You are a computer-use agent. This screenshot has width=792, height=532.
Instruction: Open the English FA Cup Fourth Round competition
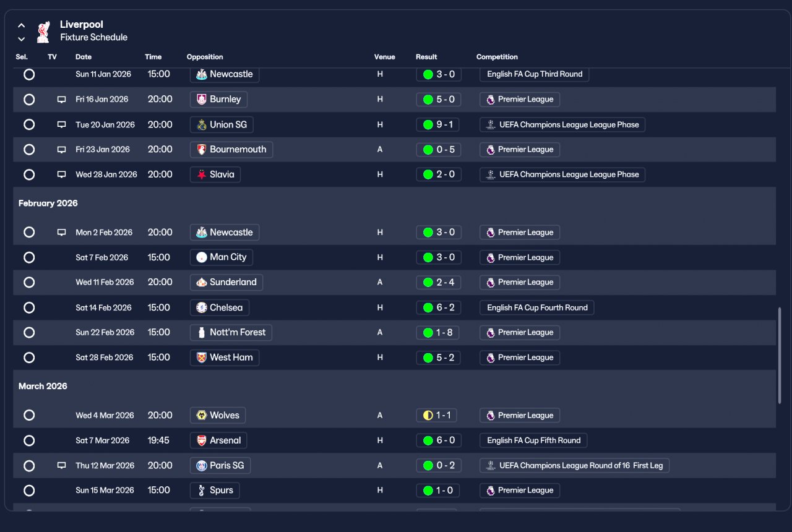537,307
